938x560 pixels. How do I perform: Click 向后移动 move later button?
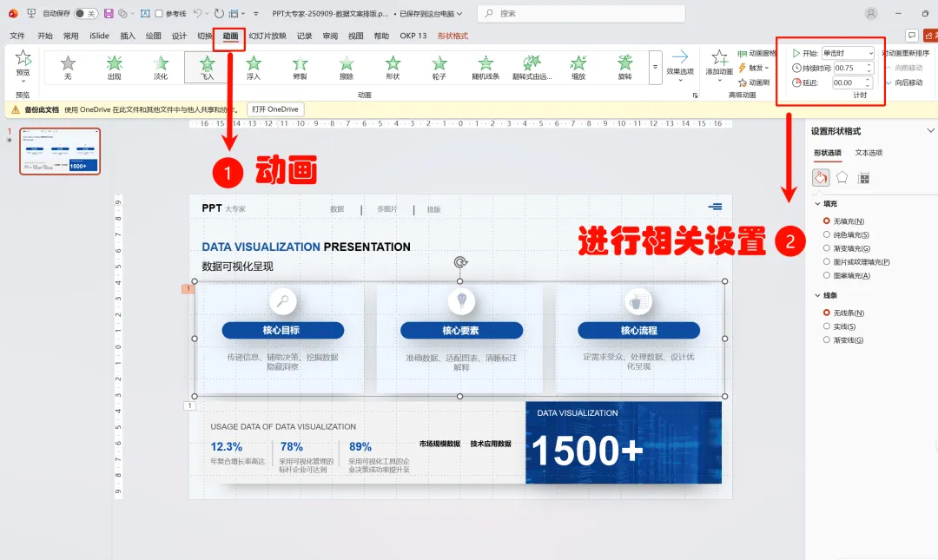[904, 82]
